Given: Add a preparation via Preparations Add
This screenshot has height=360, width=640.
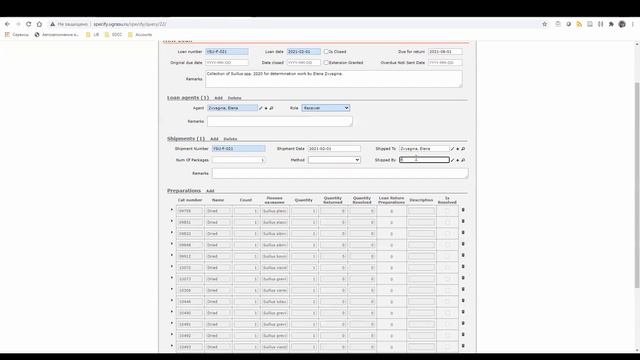Looking at the screenshot, I should (x=210, y=191).
